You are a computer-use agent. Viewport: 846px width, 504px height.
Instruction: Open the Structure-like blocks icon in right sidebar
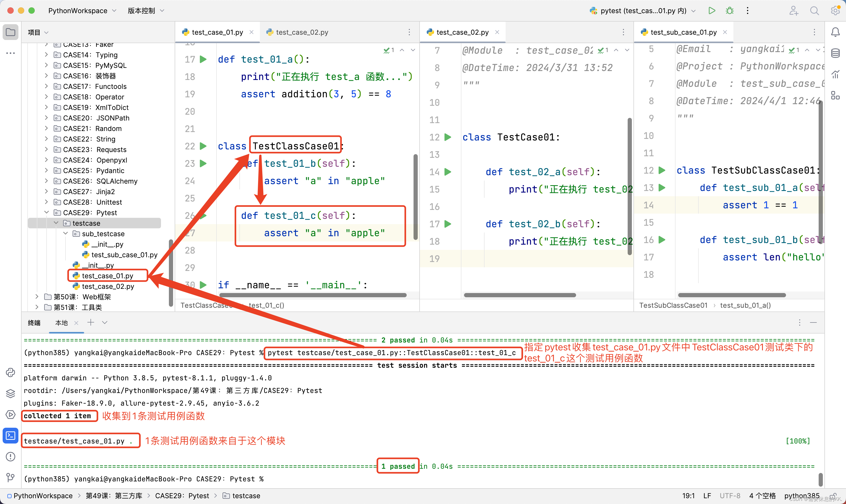(835, 95)
